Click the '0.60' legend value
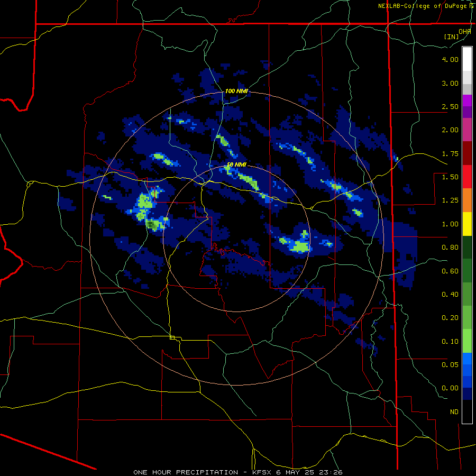Screen dimensions: 476x476 [x=450, y=271]
